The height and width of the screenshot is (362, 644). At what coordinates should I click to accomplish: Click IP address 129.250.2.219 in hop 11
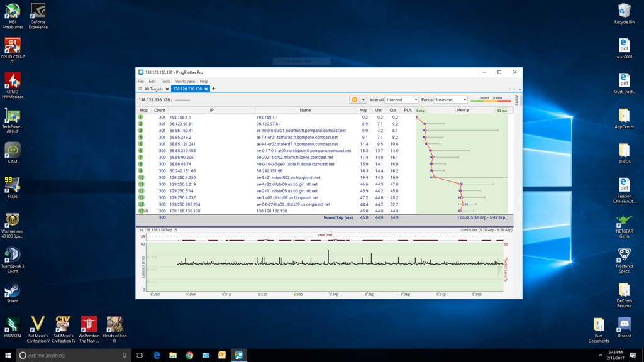pos(182,184)
